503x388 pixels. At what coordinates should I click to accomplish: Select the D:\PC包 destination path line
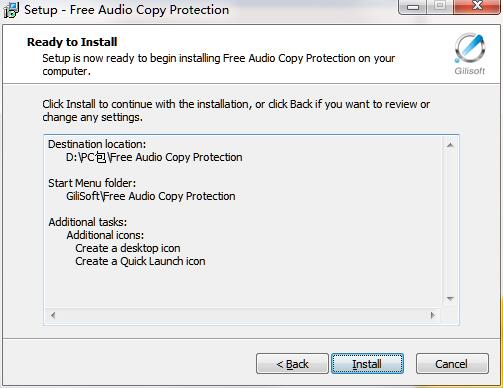pos(154,157)
